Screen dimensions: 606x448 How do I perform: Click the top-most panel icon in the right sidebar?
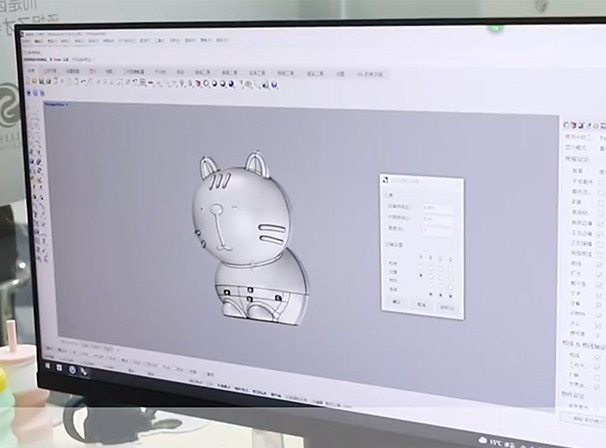pos(568,124)
